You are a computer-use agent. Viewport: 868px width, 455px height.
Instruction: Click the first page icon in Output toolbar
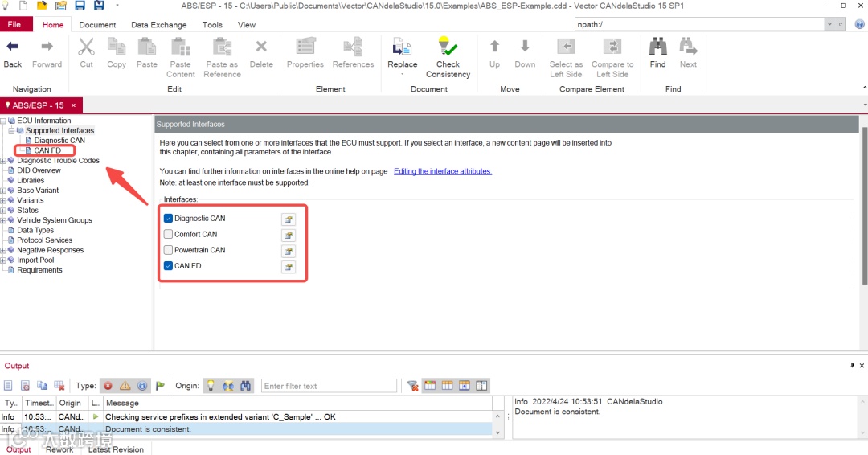(x=8, y=386)
